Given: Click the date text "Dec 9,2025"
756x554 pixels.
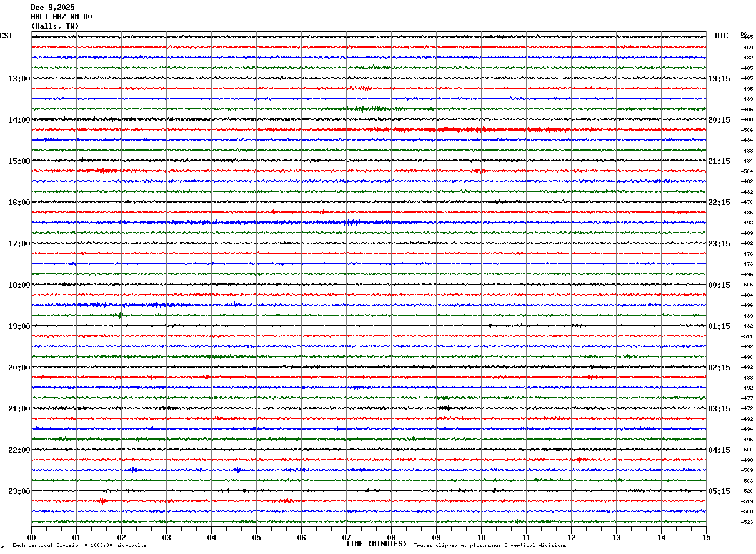Looking at the screenshot, I should point(52,8).
